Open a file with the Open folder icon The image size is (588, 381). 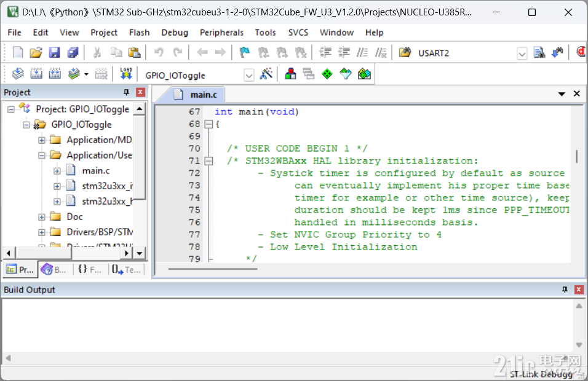pyautogui.click(x=36, y=52)
